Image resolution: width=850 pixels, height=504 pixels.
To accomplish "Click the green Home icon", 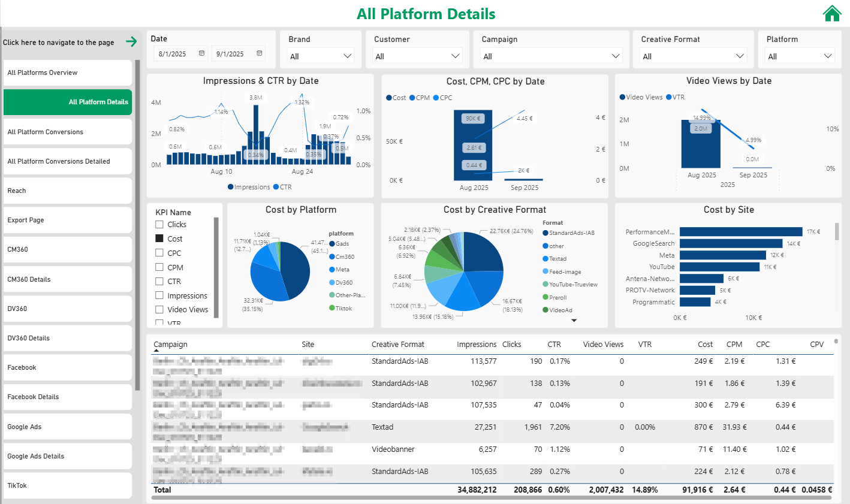I will click(832, 13).
